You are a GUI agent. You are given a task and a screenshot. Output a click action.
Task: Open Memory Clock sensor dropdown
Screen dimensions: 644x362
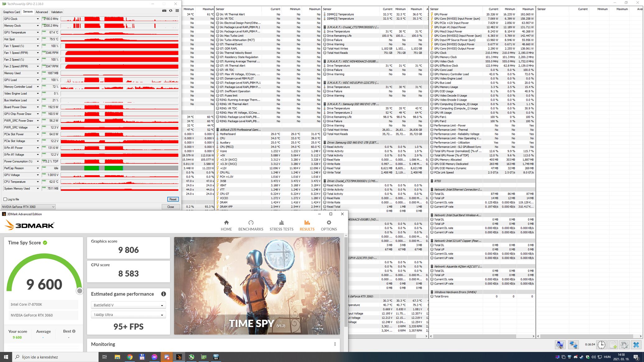[x=38, y=26]
